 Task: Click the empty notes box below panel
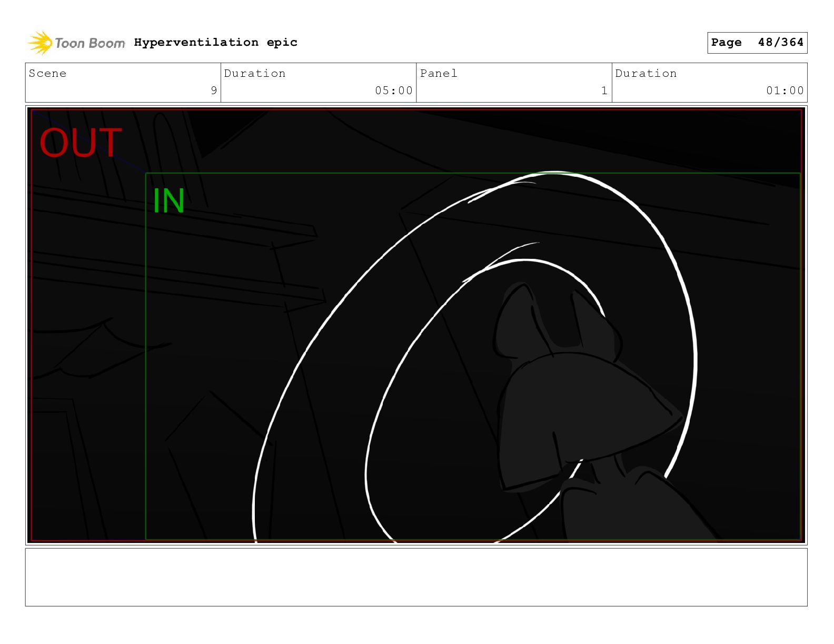[x=416, y=577]
